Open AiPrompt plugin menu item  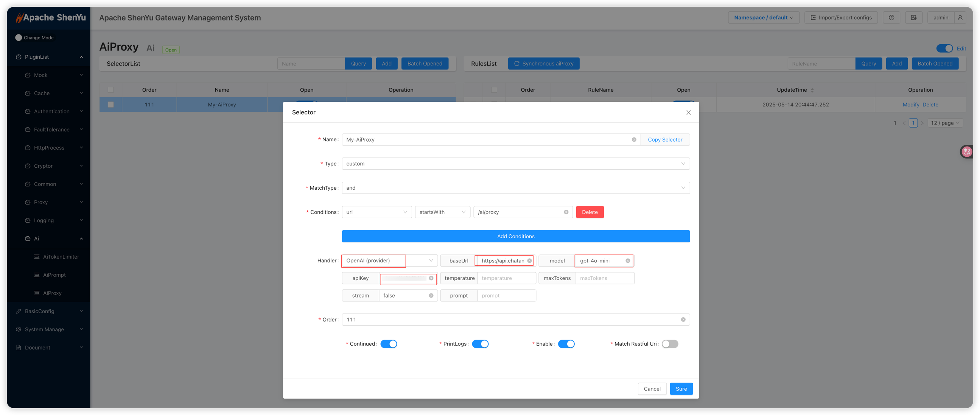tap(54, 275)
